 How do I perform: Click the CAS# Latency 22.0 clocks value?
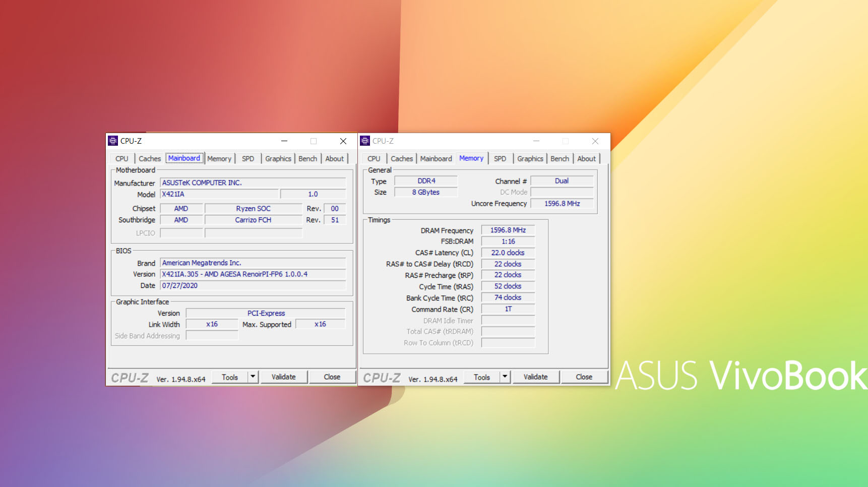pyautogui.click(x=508, y=253)
